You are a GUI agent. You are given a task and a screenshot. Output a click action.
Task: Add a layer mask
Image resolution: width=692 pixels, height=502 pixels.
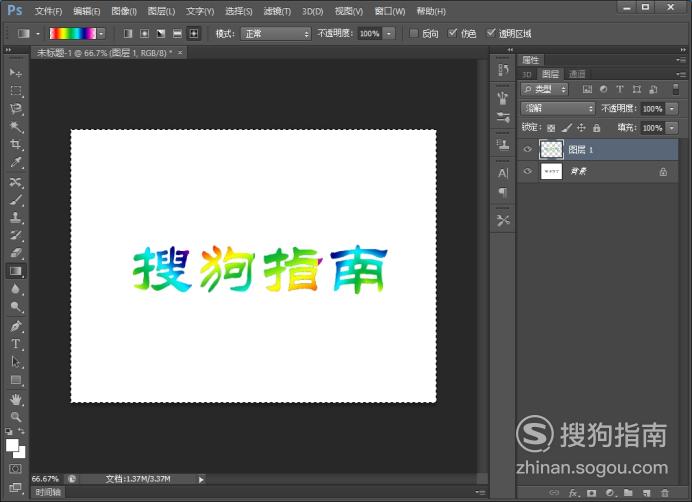[592, 493]
